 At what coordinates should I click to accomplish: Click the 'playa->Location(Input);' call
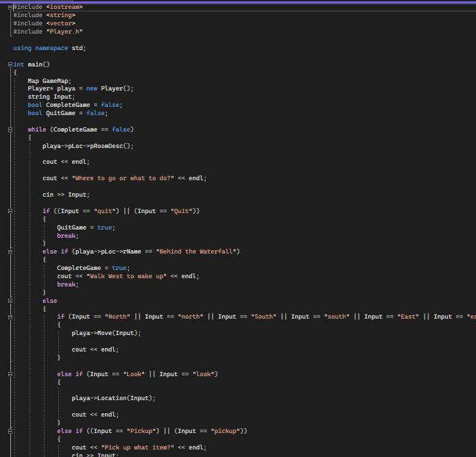pyautogui.click(x=114, y=398)
